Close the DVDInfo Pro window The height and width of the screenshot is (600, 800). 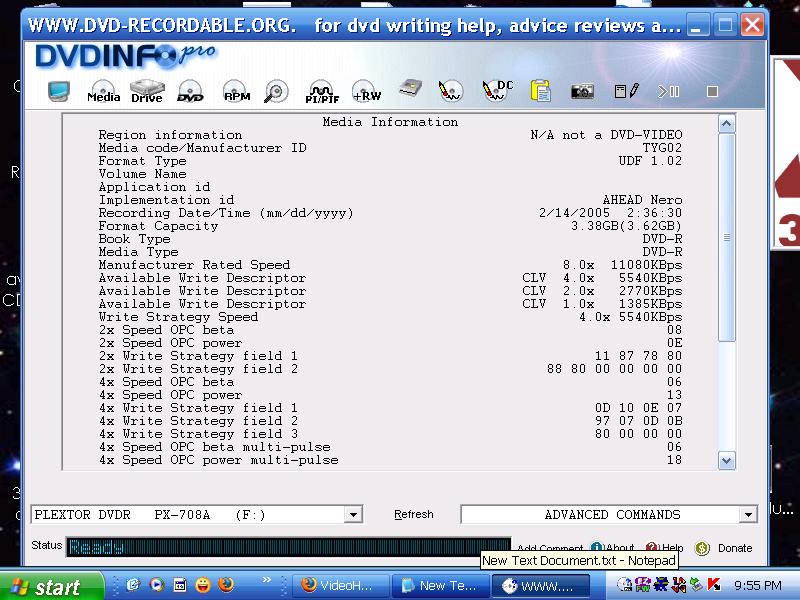pyautogui.click(x=752, y=25)
